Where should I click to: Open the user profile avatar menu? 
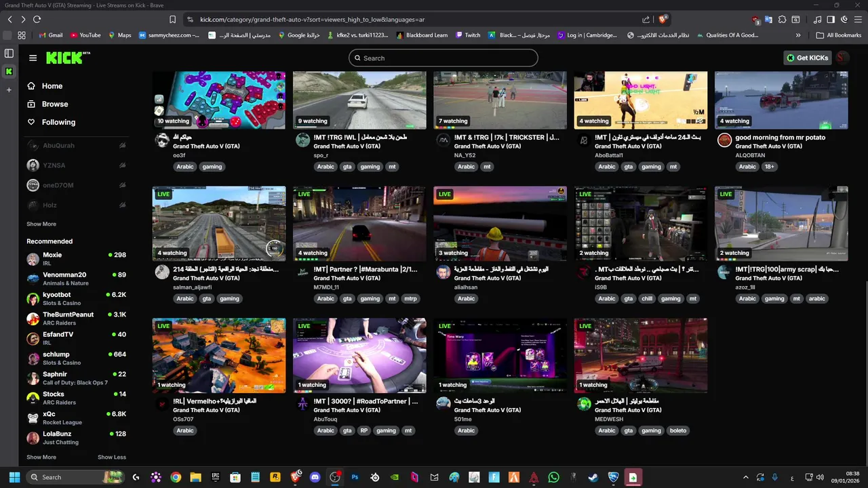843,58
